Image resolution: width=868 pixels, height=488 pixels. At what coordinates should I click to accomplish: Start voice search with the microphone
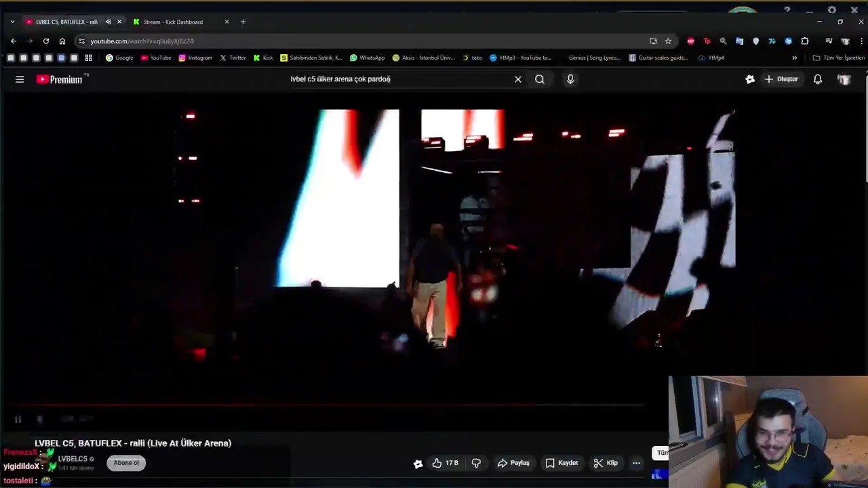click(570, 79)
